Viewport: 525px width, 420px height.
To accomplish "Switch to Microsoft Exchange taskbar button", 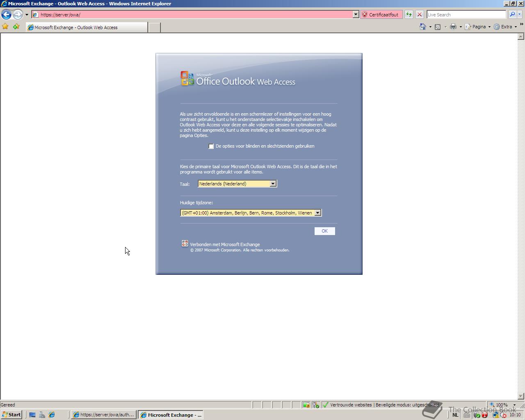I will click(171, 415).
